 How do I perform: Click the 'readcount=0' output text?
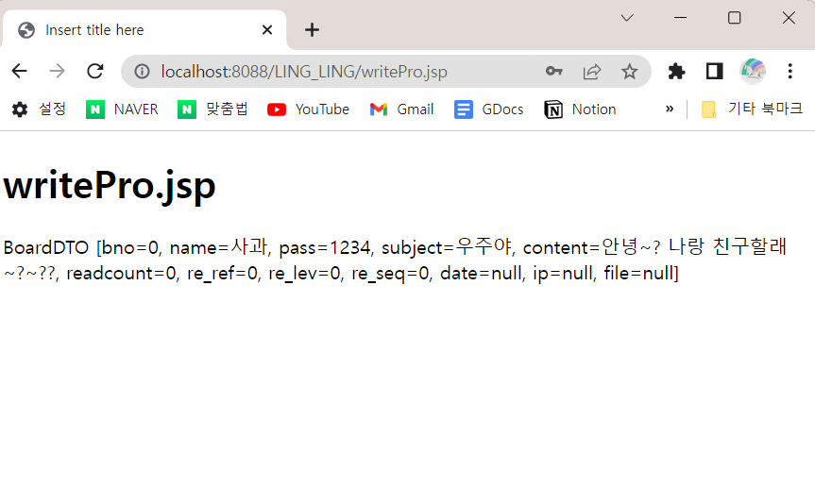[121, 273]
